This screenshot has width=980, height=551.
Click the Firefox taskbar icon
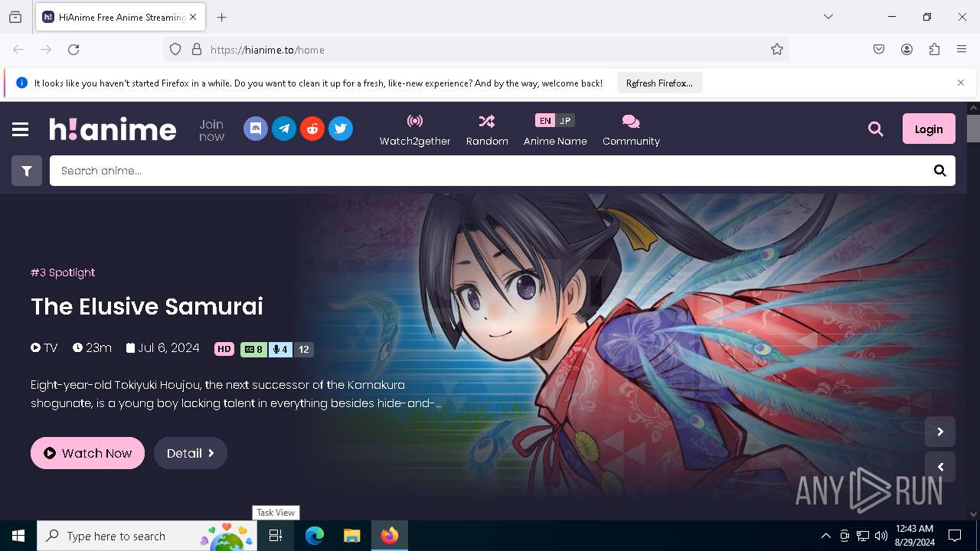pos(390,536)
